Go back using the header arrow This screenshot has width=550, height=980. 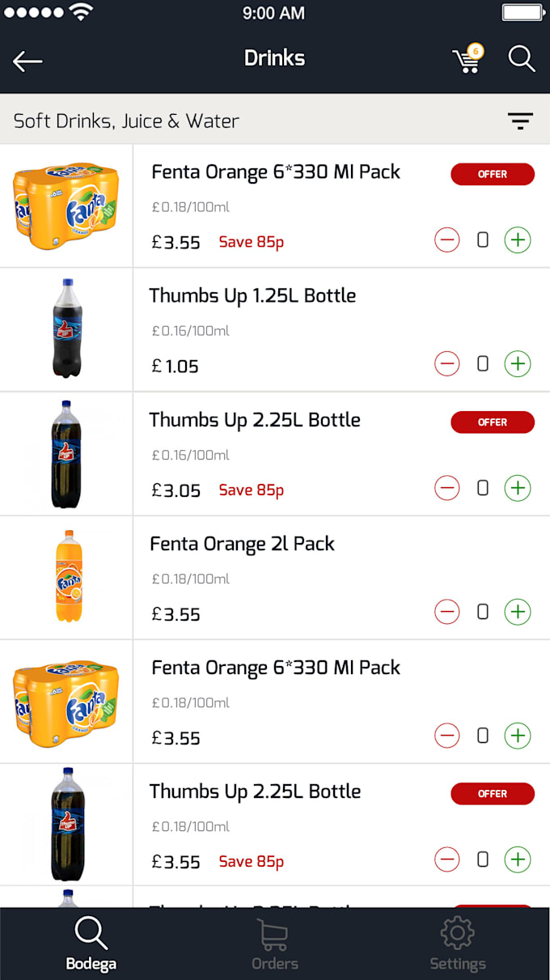point(27,62)
